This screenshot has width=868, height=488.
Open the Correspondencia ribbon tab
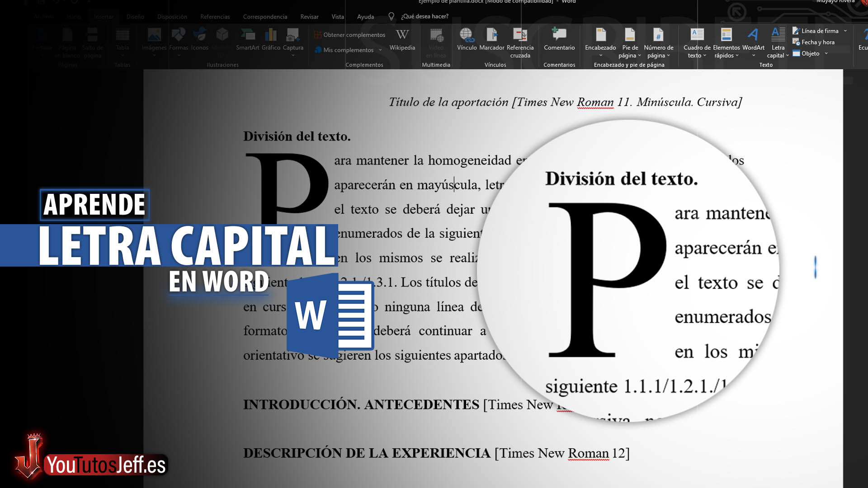point(265,16)
